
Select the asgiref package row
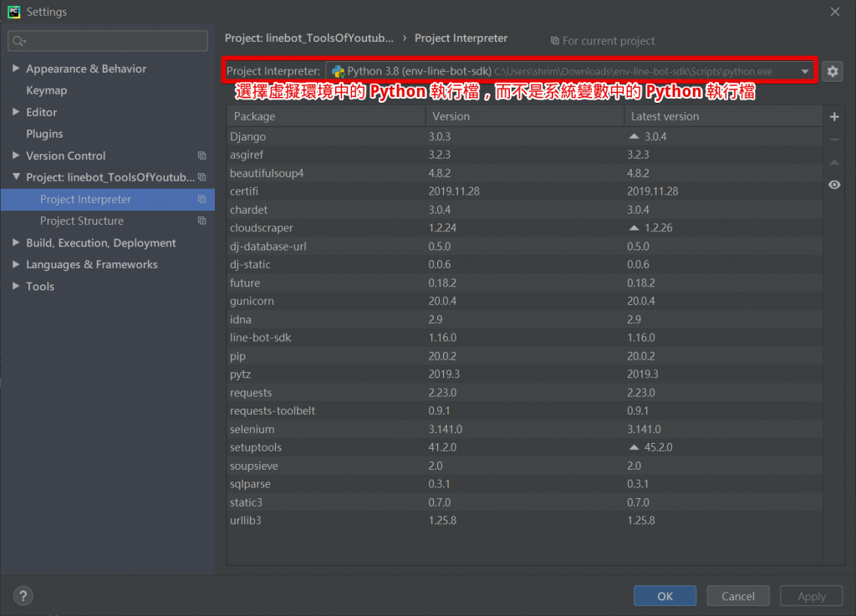coord(525,155)
